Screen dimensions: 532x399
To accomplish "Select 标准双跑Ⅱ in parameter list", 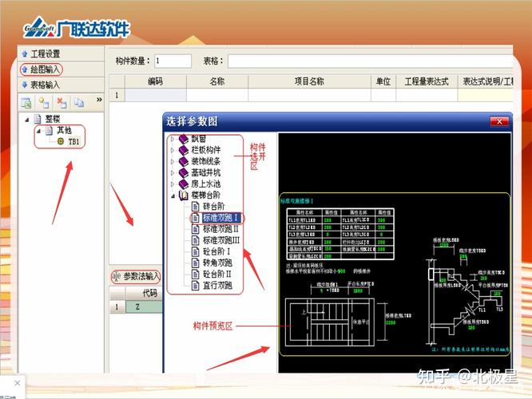I will (x=220, y=228).
